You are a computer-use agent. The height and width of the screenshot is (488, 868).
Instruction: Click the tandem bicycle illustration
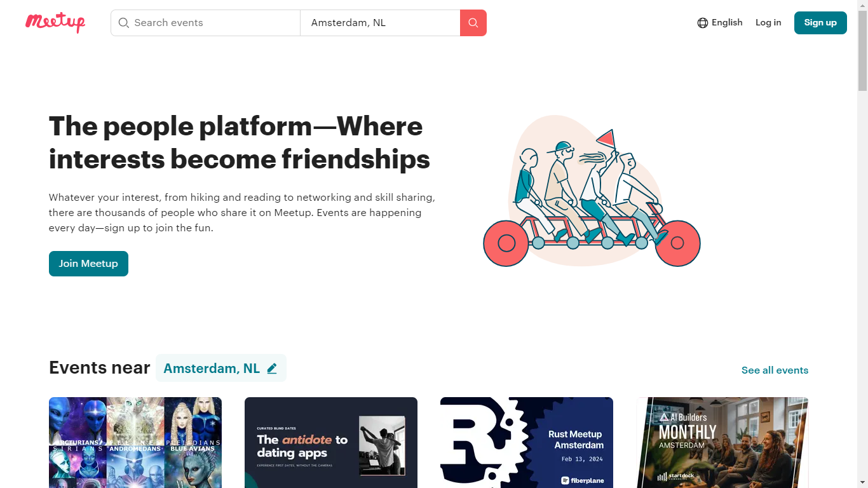592,191
